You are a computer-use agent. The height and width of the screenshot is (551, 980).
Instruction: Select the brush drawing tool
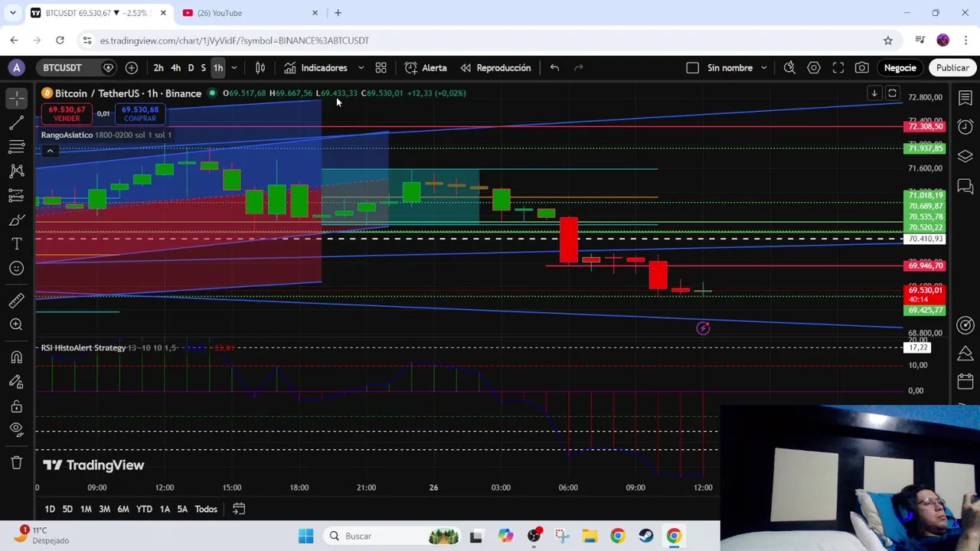click(x=16, y=220)
